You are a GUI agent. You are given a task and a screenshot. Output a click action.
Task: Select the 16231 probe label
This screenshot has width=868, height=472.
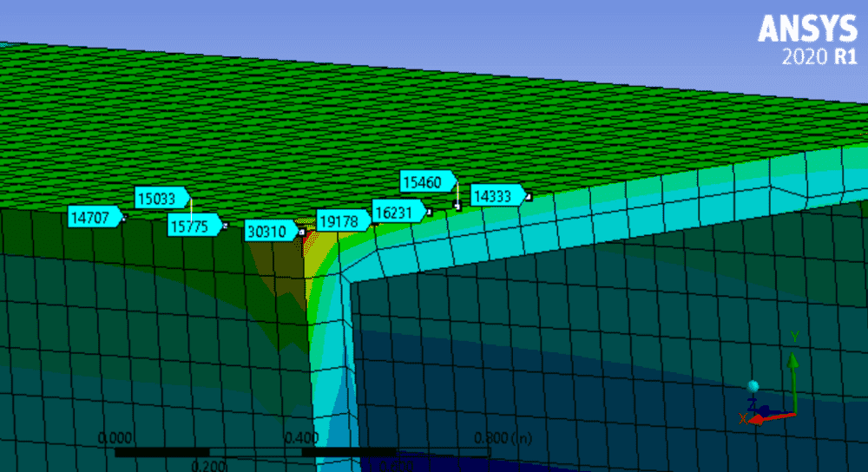[x=397, y=211]
